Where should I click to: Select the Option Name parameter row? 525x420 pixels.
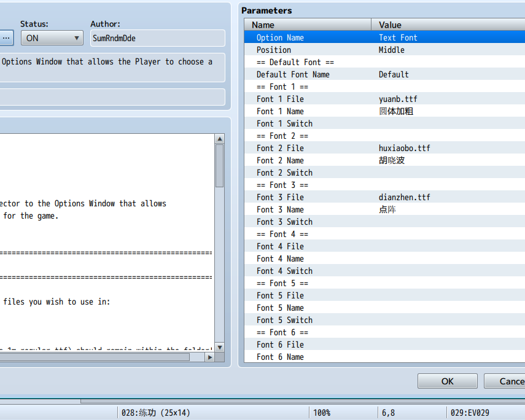tap(385, 37)
